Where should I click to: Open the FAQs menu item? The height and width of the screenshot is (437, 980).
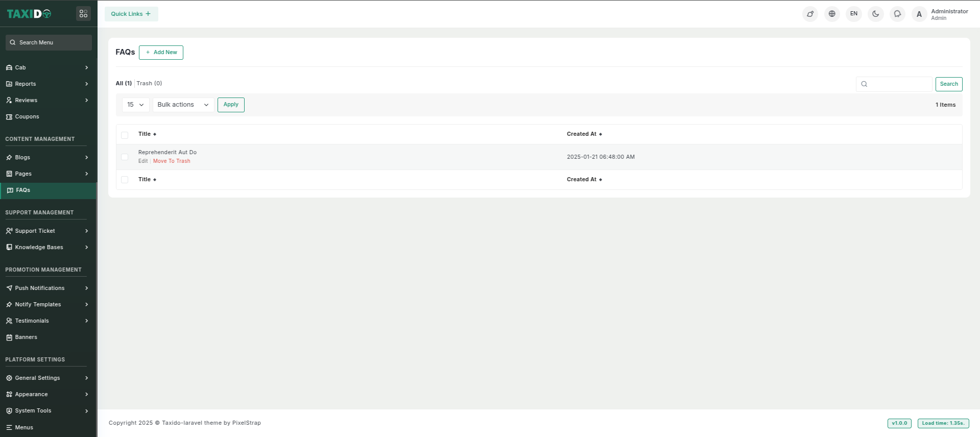(x=23, y=190)
